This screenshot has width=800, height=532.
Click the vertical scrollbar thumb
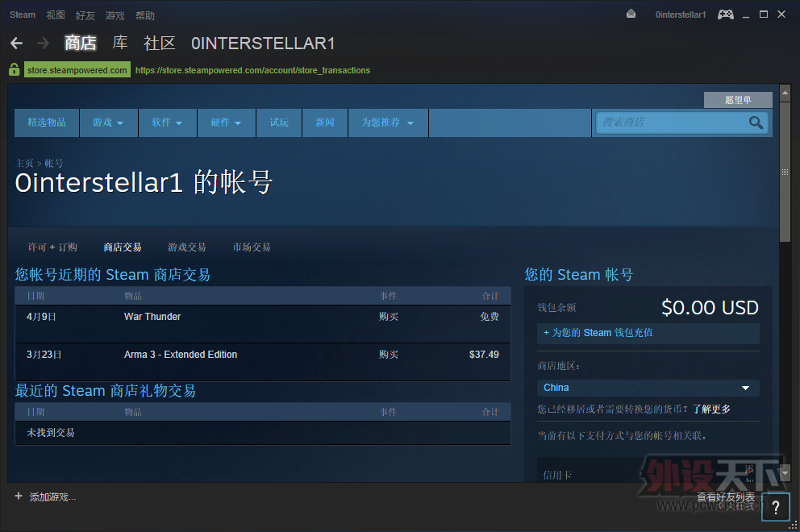tap(785, 171)
